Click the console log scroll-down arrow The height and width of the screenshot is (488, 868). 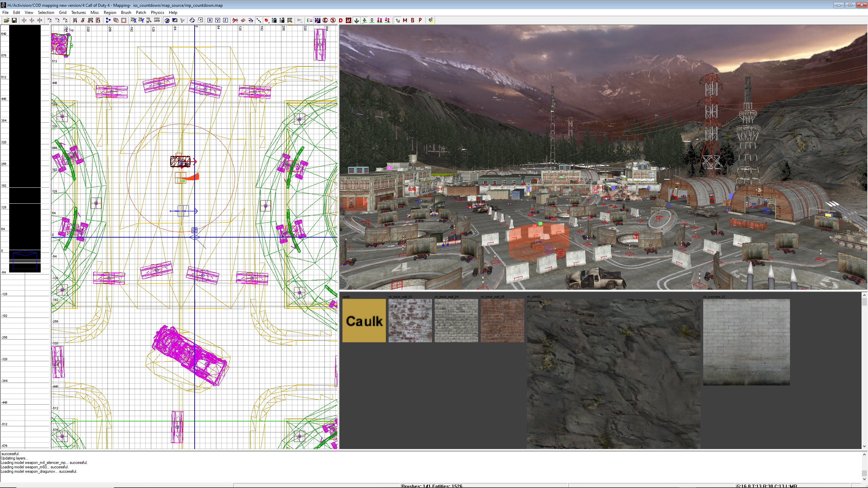tap(865, 479)
